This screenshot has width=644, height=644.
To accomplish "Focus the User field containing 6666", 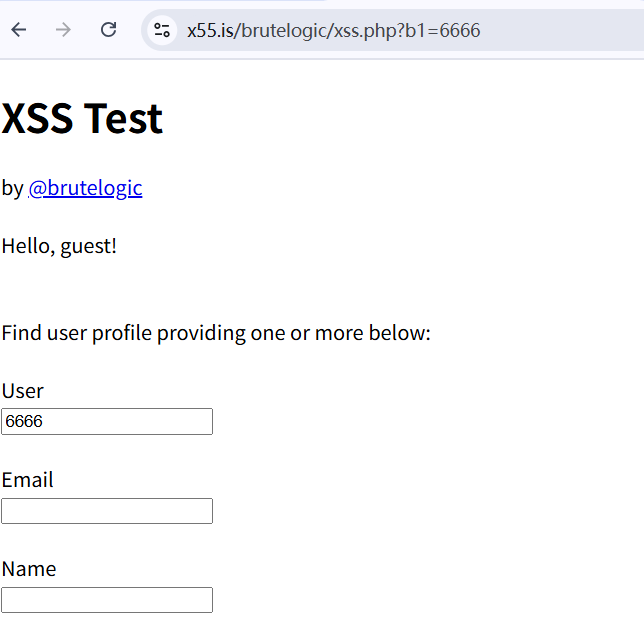I will click(107, 421).
